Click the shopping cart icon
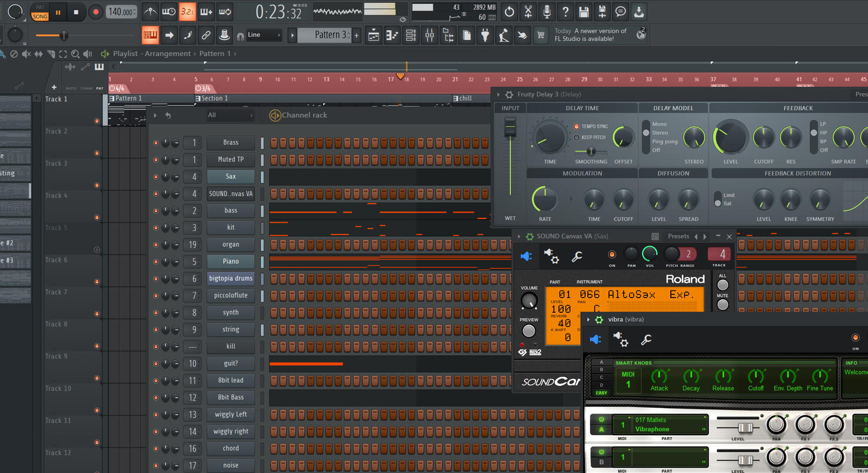The image size is (868, 473). (540, 35)
